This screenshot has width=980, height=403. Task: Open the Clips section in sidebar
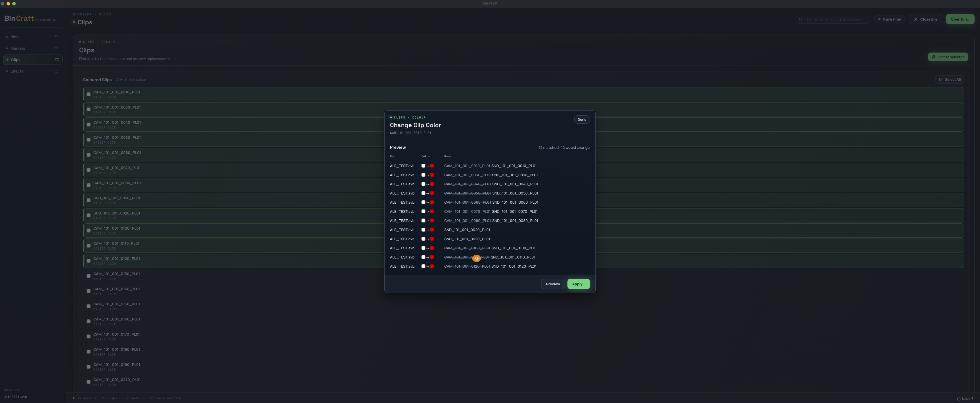pyautogui.click(x=33, y=60)
